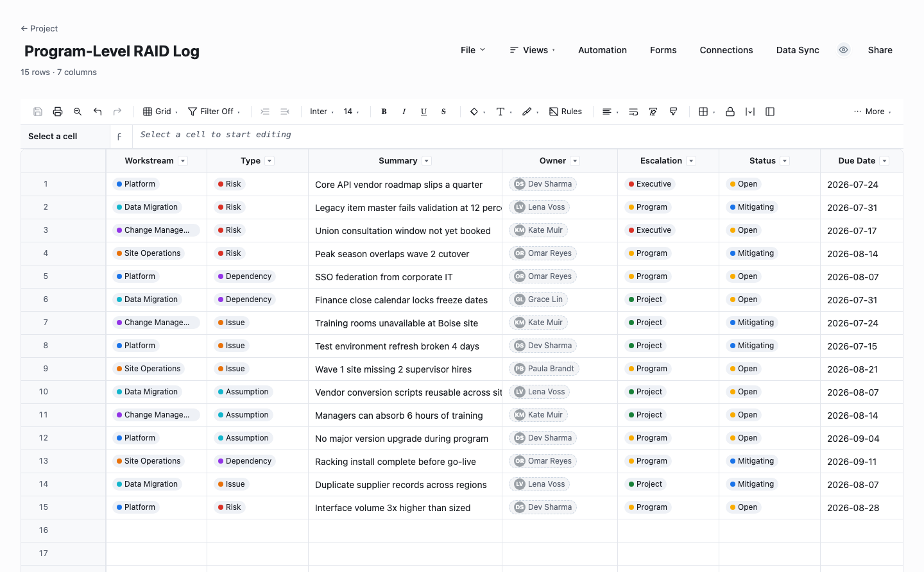Open the Connections menu item
924x572 pixels.
[726, 50]
